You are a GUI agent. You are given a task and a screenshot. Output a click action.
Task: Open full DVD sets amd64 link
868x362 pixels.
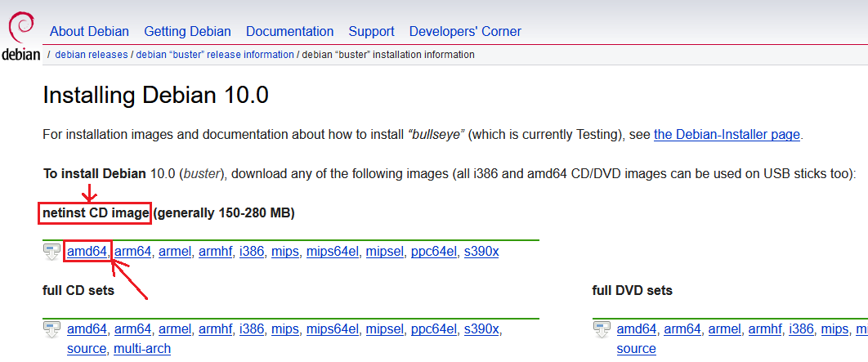pyautogui.click(x=637, y=330)
